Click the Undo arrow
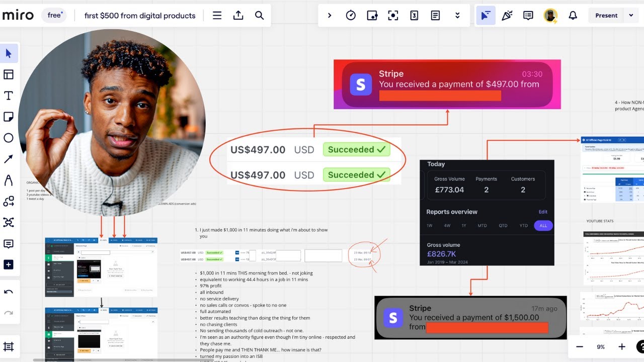The image size is (644, 362). click(x=9, y=292)
